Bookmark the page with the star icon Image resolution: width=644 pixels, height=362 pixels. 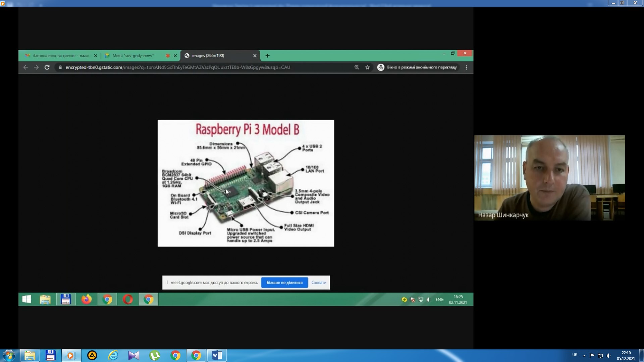(x=368, y=67)
